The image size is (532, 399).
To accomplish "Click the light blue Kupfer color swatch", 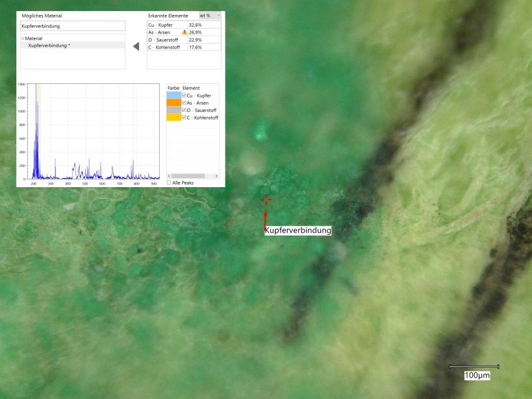I will pos(173,96).
